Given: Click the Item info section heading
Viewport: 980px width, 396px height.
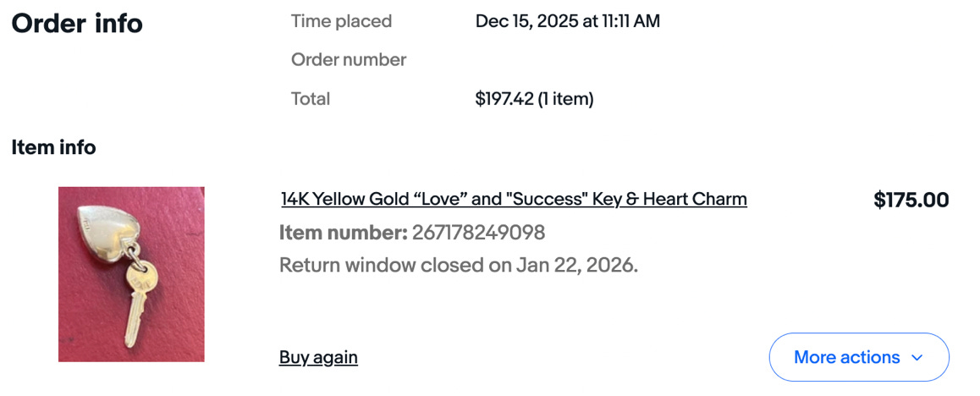Looking at the screenshot, I should pyautogui.click(x=53, y=148).
